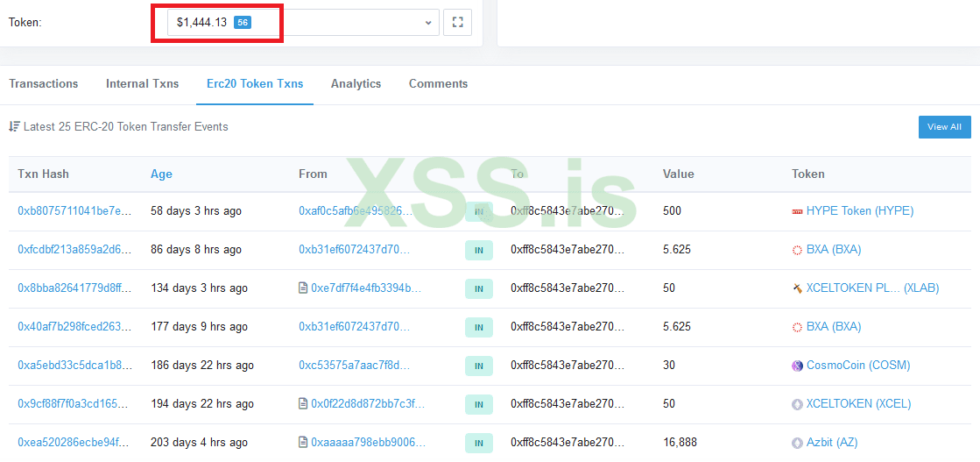Click the value 500 in HYPE row
Viewport: 980px width, 462px height.
pos(672,211)
